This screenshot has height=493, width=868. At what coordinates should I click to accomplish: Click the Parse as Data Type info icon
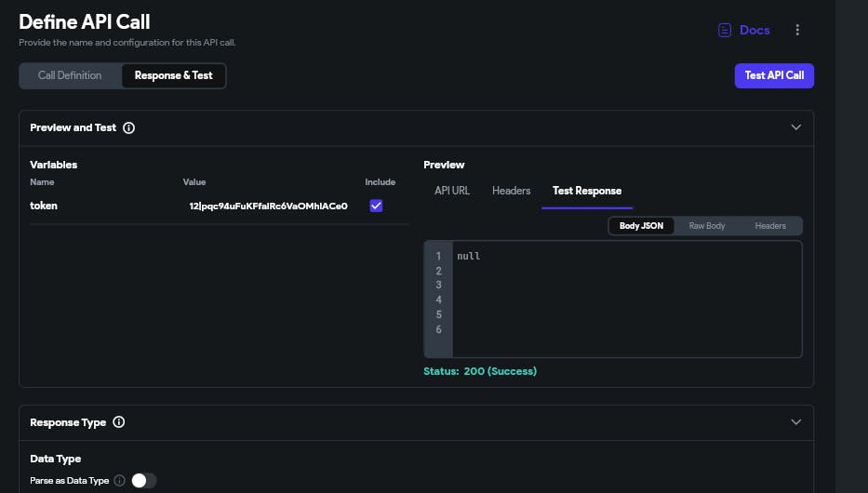click(x=120, y=480)
